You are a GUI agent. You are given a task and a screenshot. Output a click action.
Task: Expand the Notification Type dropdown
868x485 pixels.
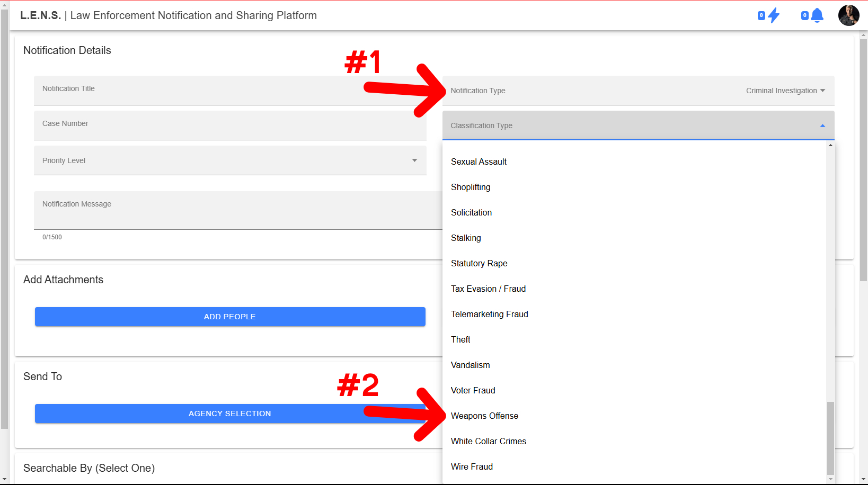637,91
